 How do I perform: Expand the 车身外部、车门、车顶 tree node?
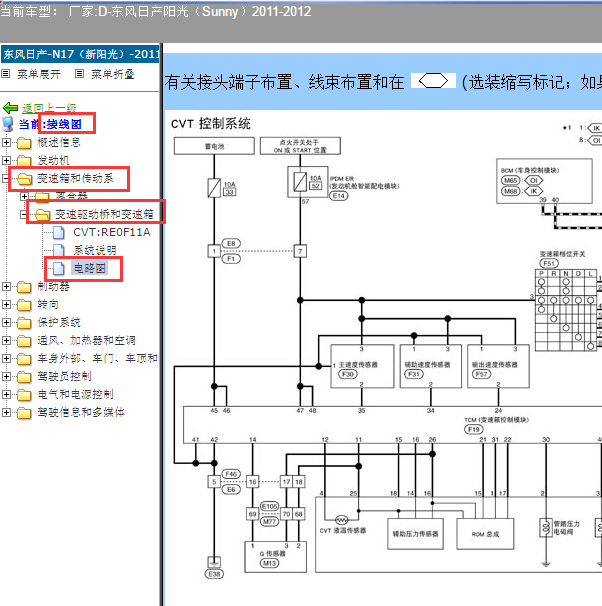pyautogui.click(x=6, y=358)
